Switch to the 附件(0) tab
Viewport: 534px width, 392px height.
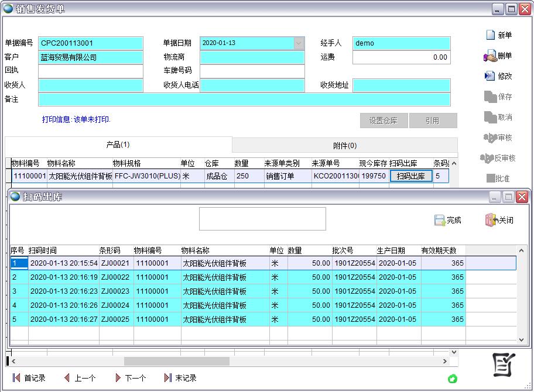pos(344,145)
